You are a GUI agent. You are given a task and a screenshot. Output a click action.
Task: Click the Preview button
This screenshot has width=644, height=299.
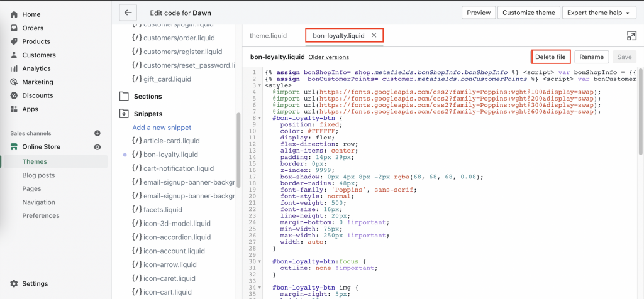pos(479,13)
